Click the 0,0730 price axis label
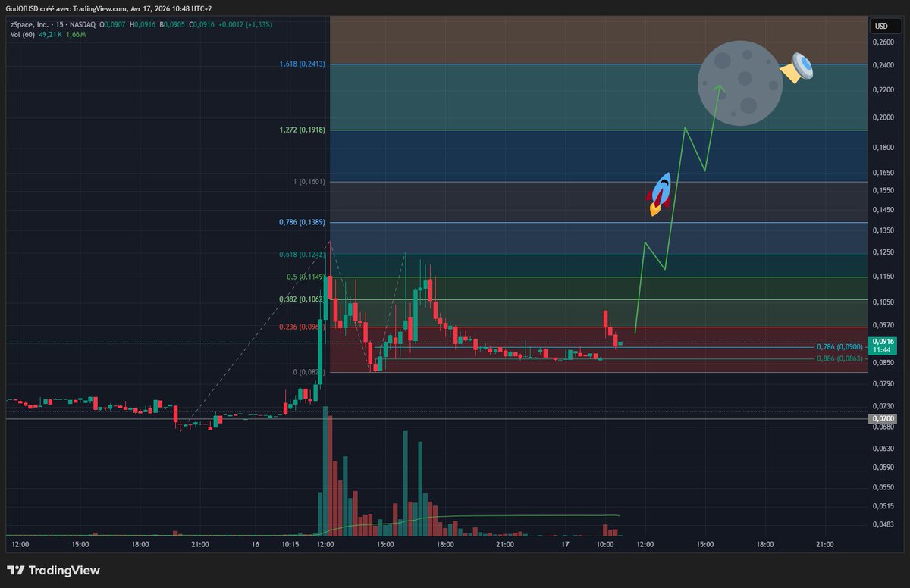Screen dimensions: 910x588 (x=883, y=406)
